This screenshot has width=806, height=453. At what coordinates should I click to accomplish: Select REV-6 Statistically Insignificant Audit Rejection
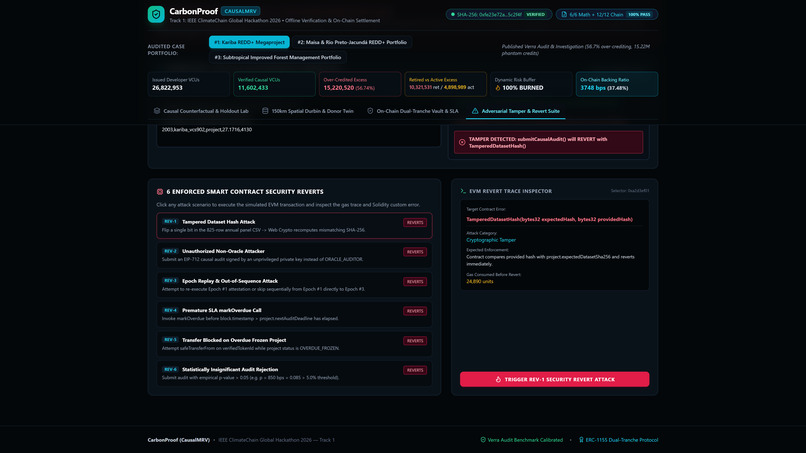(x=295, y=373)
